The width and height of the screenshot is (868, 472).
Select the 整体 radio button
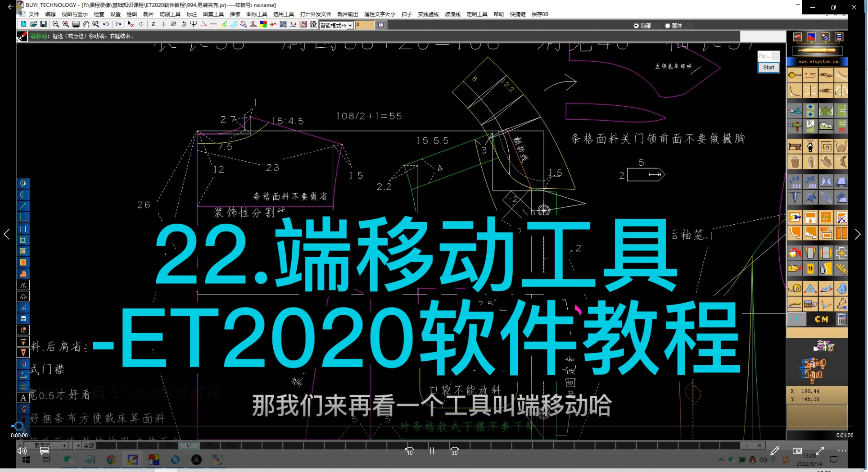point(668,26)
